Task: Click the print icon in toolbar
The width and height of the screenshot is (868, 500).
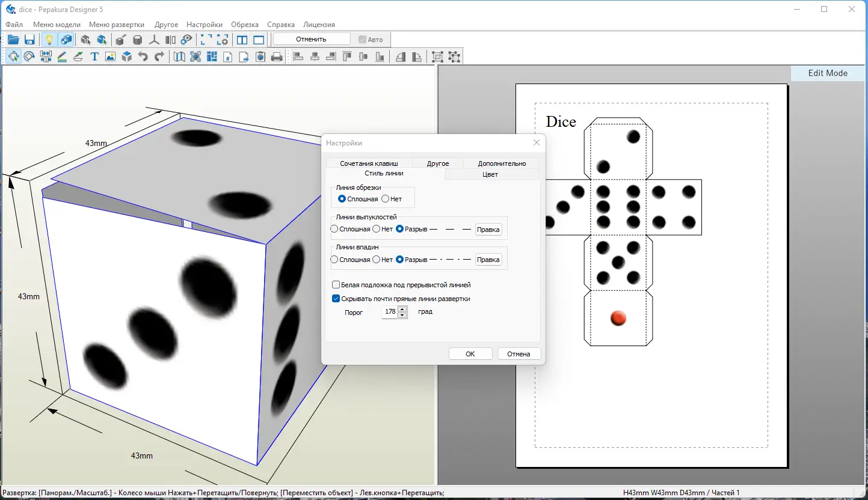Action: (x=277, y=56)
